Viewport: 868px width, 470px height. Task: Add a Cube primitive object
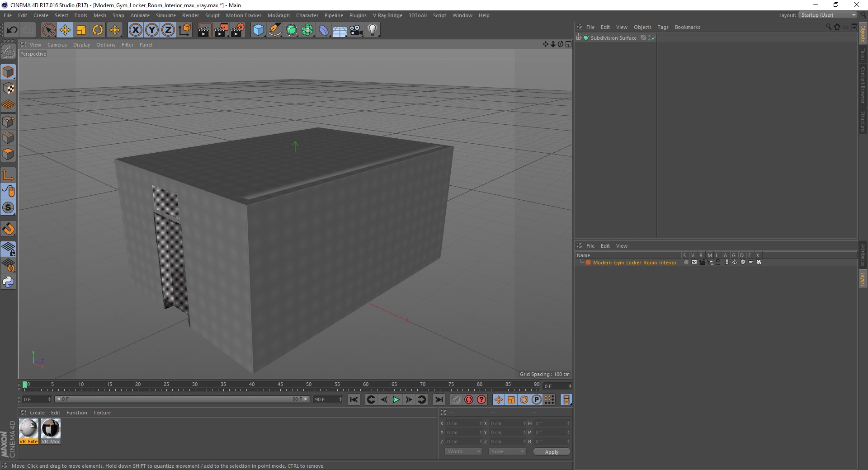pyautogui.click(x=258, y=30)
